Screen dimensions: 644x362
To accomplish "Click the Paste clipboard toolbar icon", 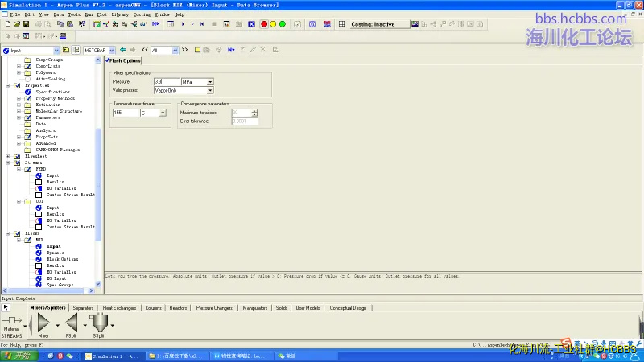I will coord(70,24).
